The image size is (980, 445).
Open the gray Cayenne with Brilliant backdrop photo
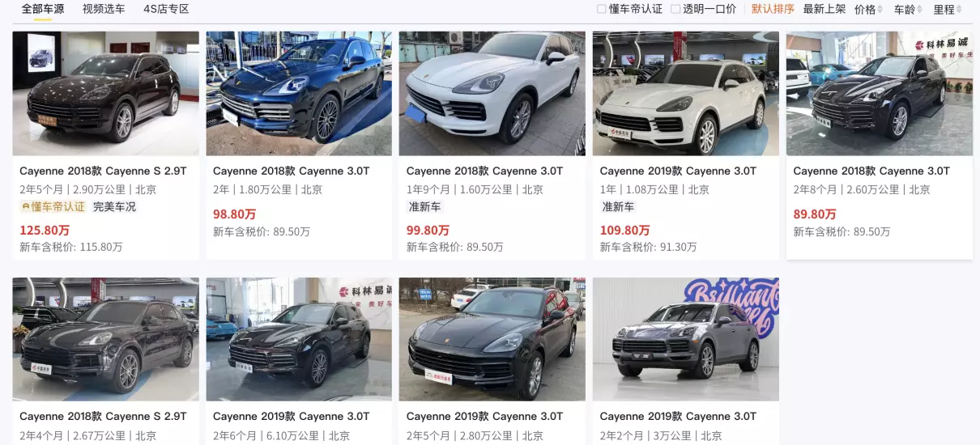tap(686, 340)
